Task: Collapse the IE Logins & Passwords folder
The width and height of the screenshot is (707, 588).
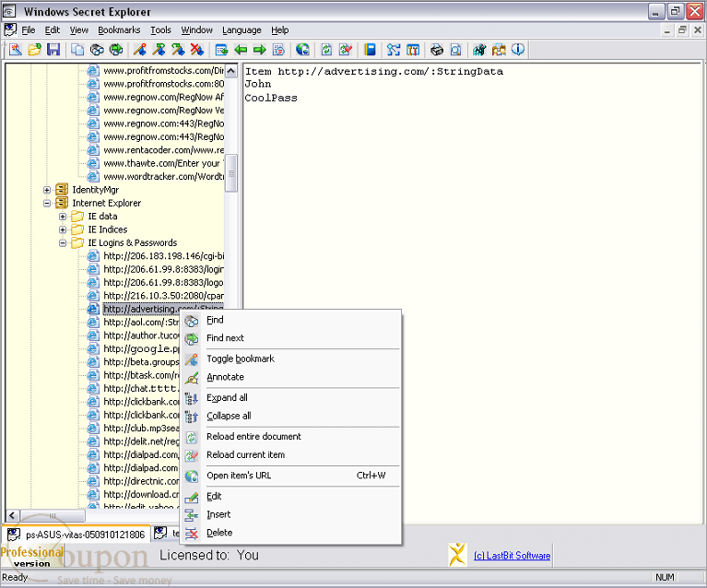Action: (63, 243)
